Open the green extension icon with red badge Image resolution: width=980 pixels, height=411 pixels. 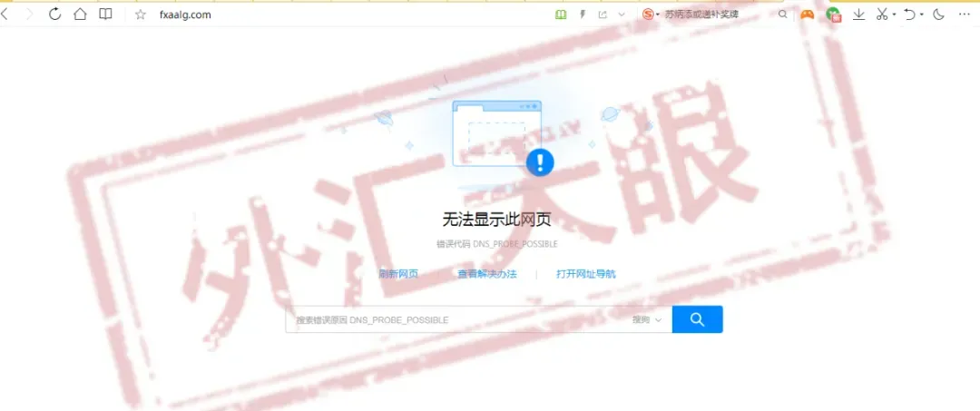click(x=833, y=15)
